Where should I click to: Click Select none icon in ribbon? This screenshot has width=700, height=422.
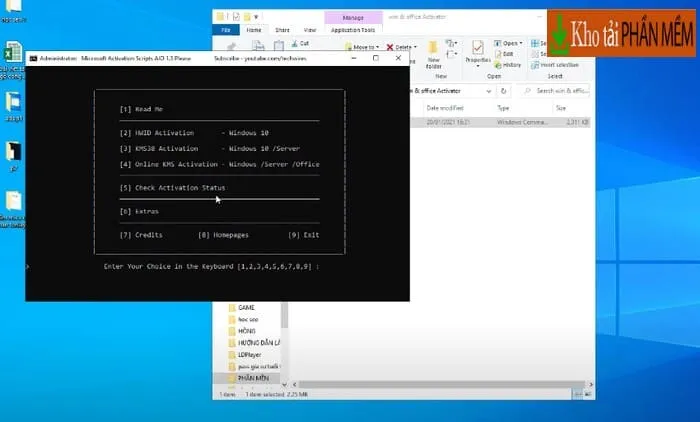coord(535,54)
